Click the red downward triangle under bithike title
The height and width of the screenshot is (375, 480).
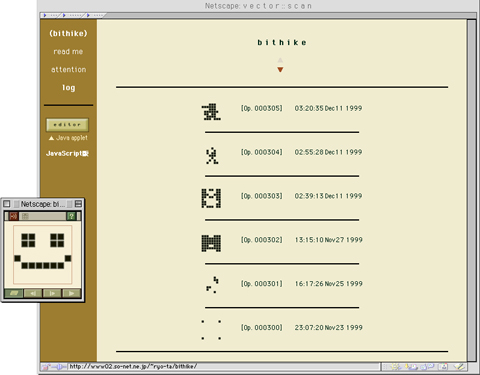point(280,70)
